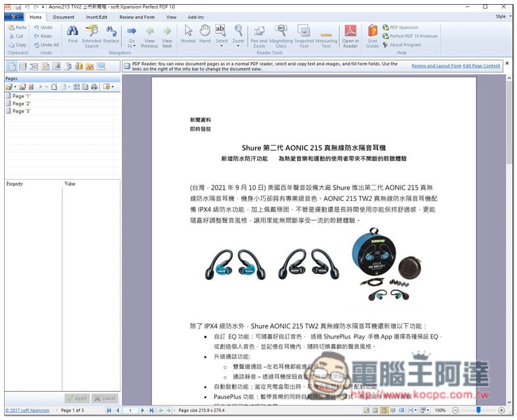The height and width of the screenshot is (420, 517).
Task: Switch to the Insert/Edit tab
Action: [97, 17]
